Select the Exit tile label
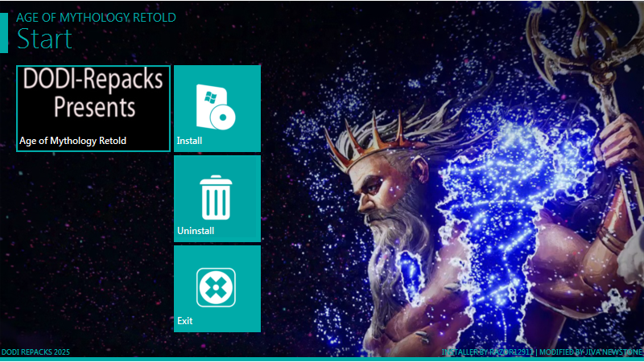This screenshot has width=644, height=362. (x=185, y=320)
